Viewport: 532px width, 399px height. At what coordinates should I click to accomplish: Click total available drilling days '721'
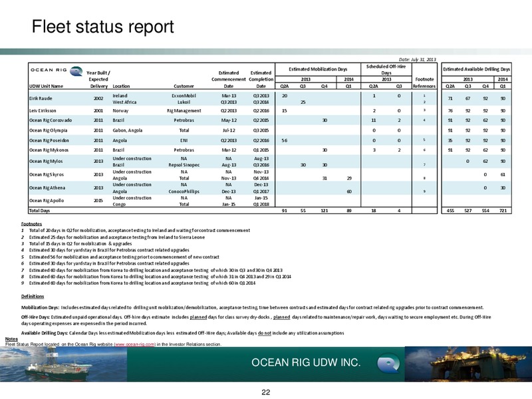pos(503,211)
